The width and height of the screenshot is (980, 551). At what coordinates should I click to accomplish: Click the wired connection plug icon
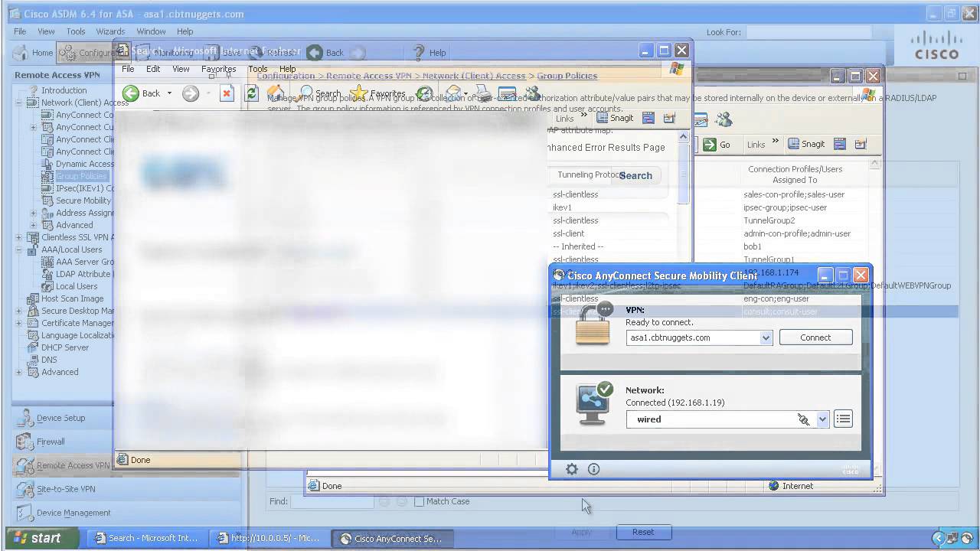coord(803,419)
